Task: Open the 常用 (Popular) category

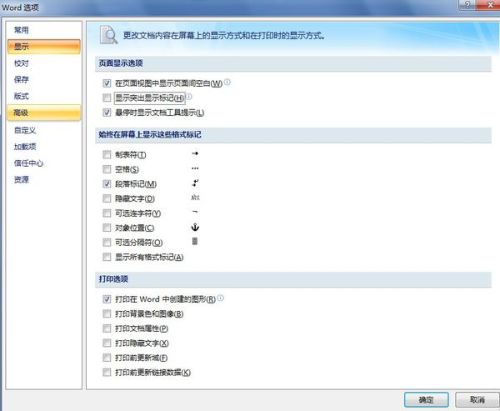Action: click(21, 30)
